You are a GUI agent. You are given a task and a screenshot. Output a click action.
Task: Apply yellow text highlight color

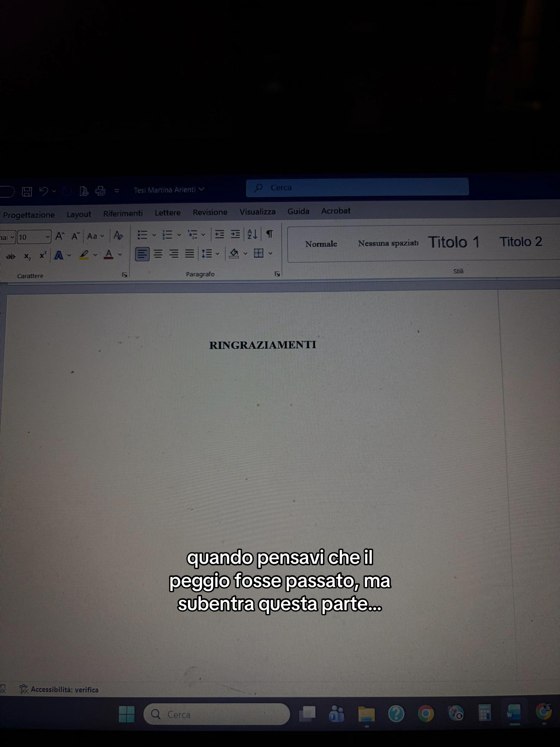click(84, 255)
